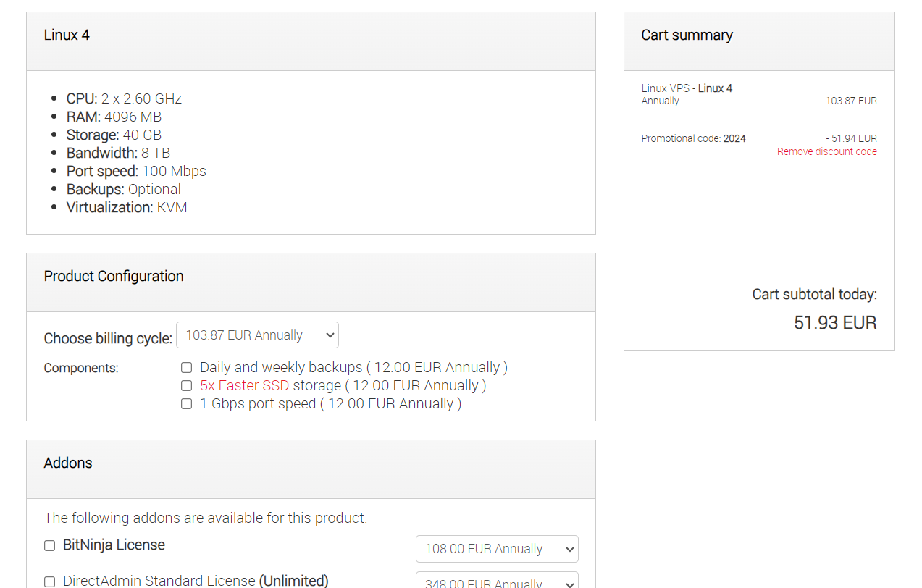The image size is (922, 588).
Task: Click the Backups: Optional spec
Action: point(124,189)
